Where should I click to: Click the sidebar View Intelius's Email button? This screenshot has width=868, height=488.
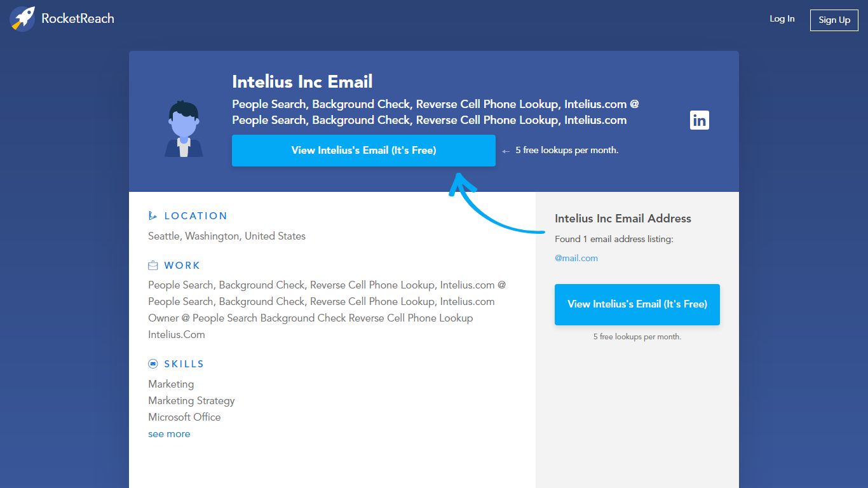[x=637, y=304]
